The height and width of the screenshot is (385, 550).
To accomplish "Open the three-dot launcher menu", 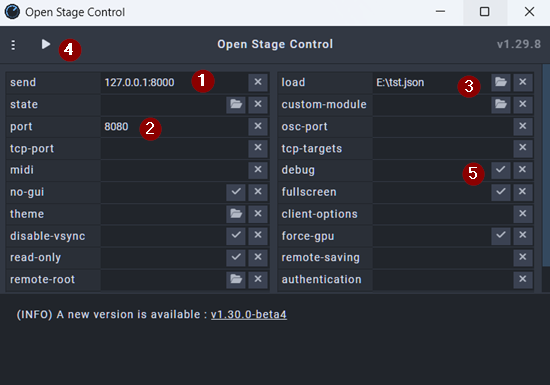I will 13,45.
